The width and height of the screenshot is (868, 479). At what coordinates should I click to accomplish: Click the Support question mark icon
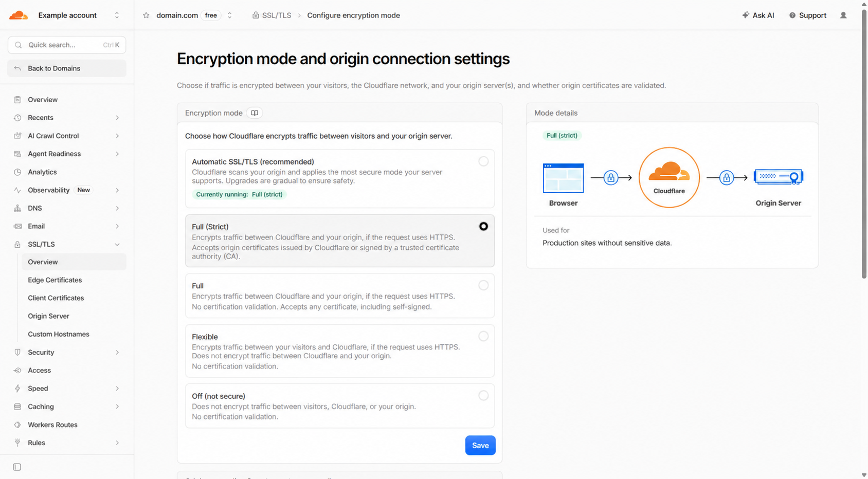[792, 15]
